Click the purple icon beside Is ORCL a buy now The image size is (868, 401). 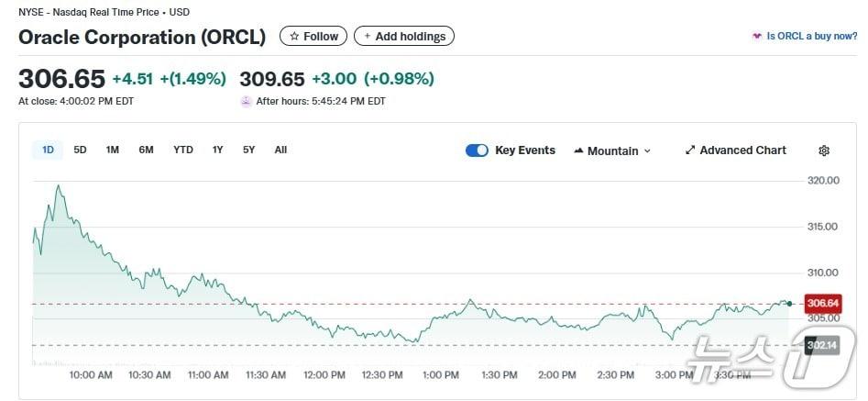click(756, 37)
